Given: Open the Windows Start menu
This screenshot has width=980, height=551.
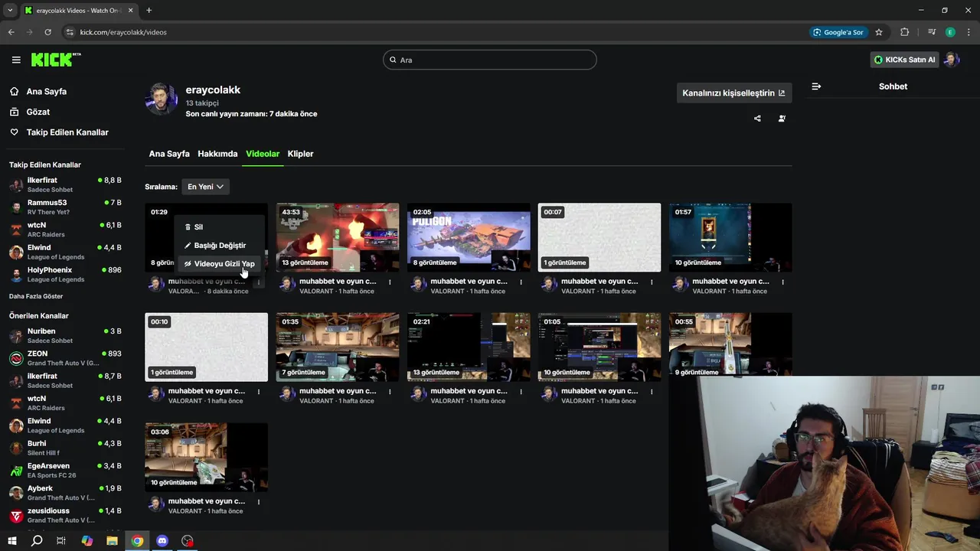Looking at the screenshot, I should tap(12, 541).
